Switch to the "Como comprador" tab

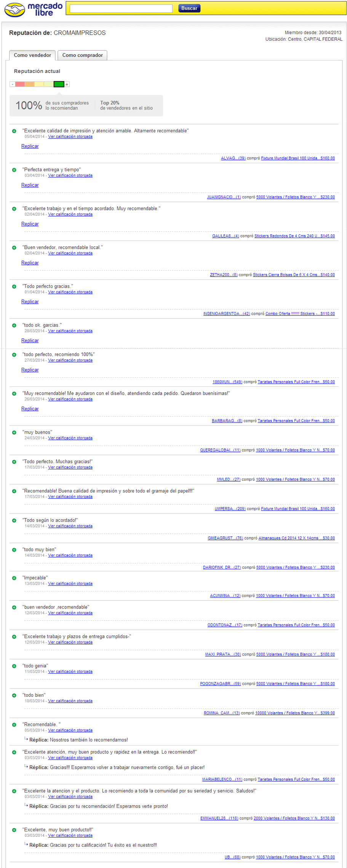pos(82,55)
